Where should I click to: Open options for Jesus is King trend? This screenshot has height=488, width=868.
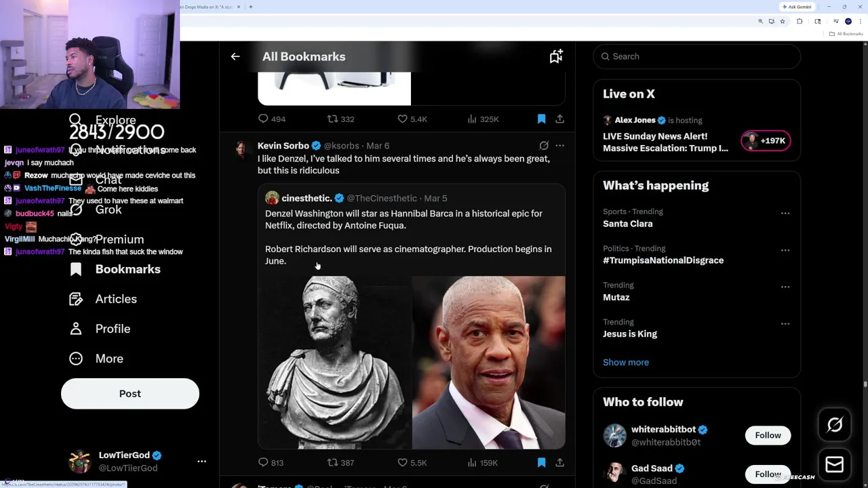785,324
